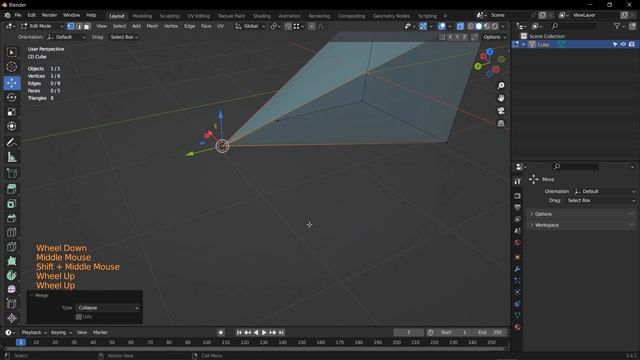Switch perspective/orthographic grid icon
Viewport: 640px width, 360px height.
[x=501, y=123]
